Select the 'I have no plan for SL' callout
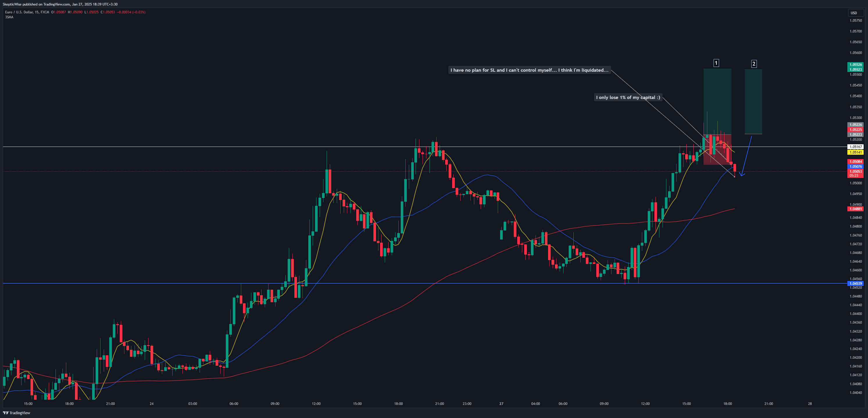The height and width of the screenshot is (418, 868). click(x=529, y=70)
